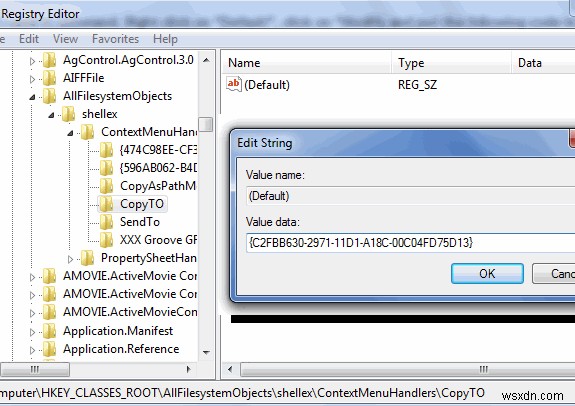The height and width of the screenshot is (406, 575).
Task: Click the XXX Groove folder icon
Action: coord(107,240)
